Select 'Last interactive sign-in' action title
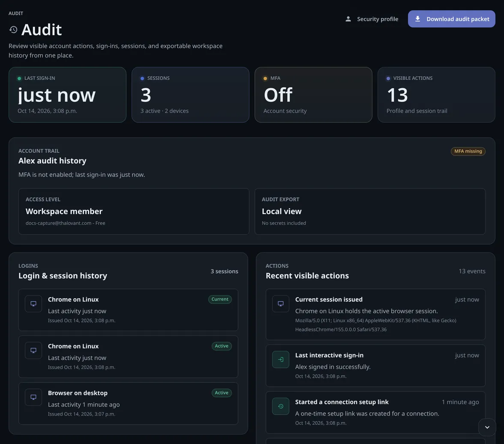 tap(330, 355)
